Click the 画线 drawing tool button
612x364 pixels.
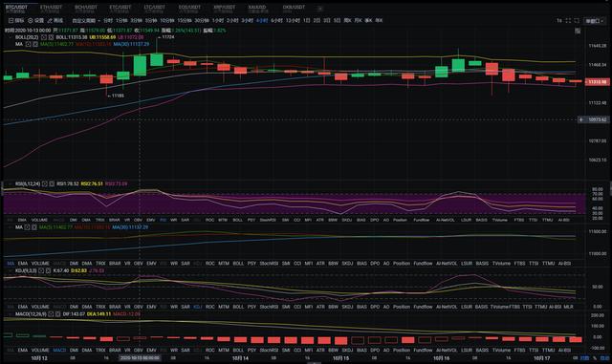[x=55, y=20]
